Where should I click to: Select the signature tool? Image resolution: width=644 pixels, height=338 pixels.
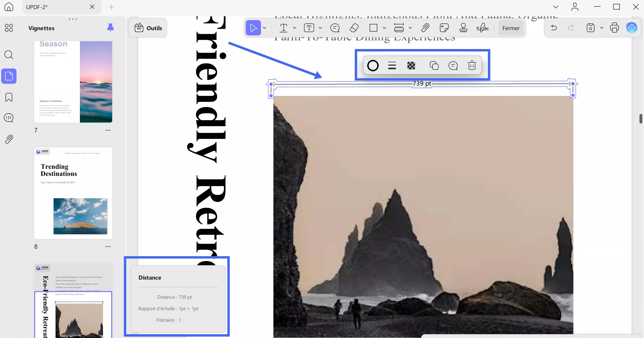click(x=483, y=28)
